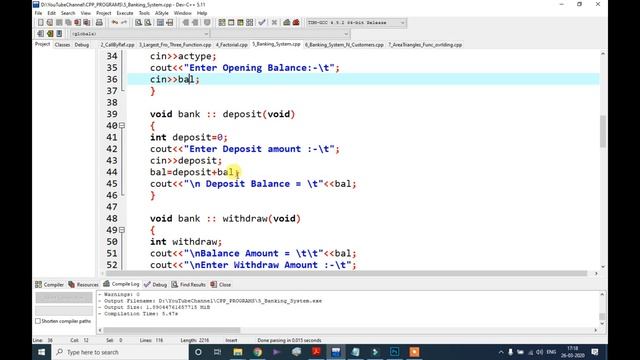Collapse the code fold at line 49

[x=122, y=230]
